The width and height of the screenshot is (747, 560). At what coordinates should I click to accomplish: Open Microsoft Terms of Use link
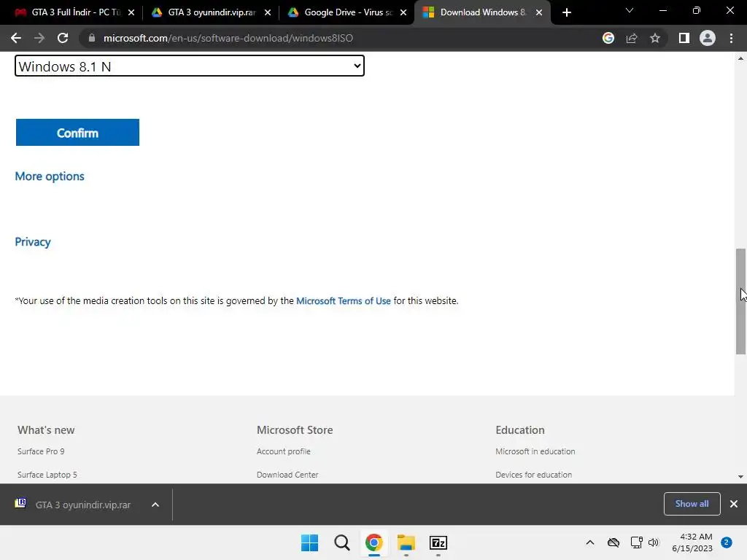(x=344, y=301)
